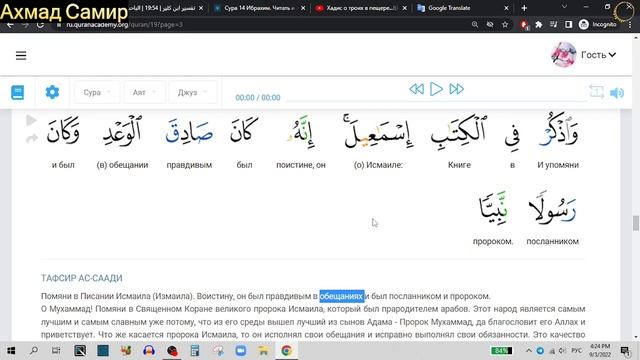
Task: Close the Сура 14 Ибрахим tab
Action: tap(303, 8)
